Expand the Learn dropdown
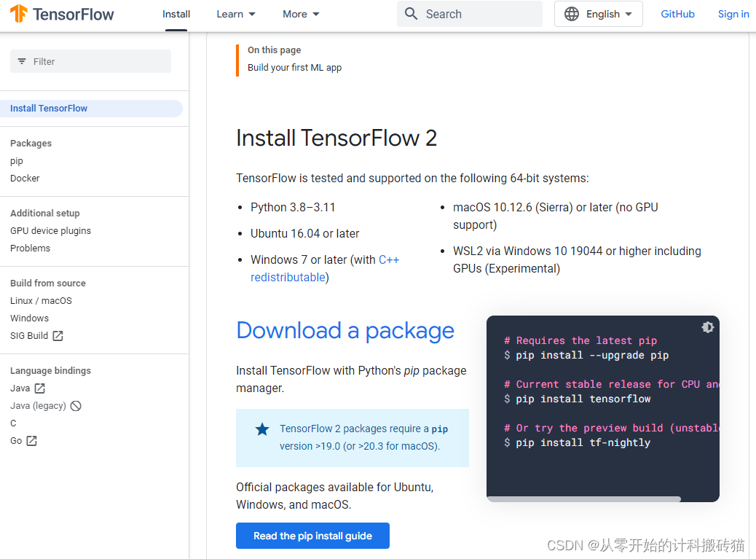Viewport: 756px width, 559px height. [x=235, y=14]
